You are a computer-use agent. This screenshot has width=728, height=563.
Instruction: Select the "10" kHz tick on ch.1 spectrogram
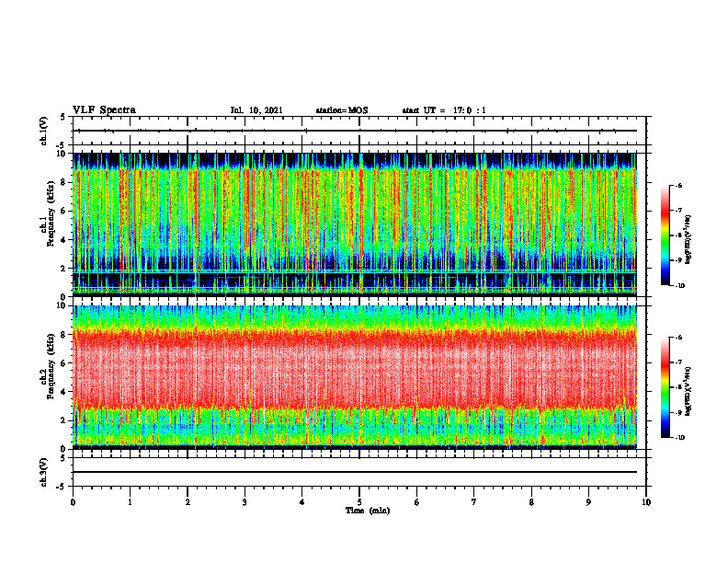coord(62,154)
